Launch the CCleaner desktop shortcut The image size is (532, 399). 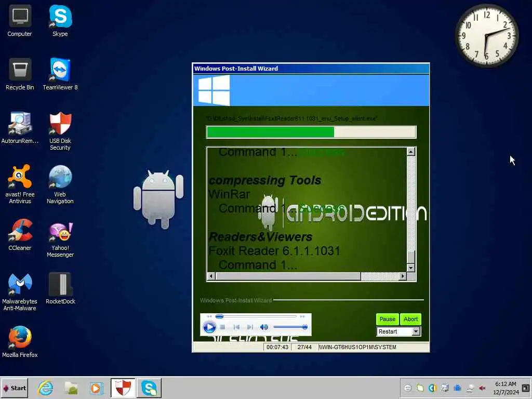click(x=20, y=235)
